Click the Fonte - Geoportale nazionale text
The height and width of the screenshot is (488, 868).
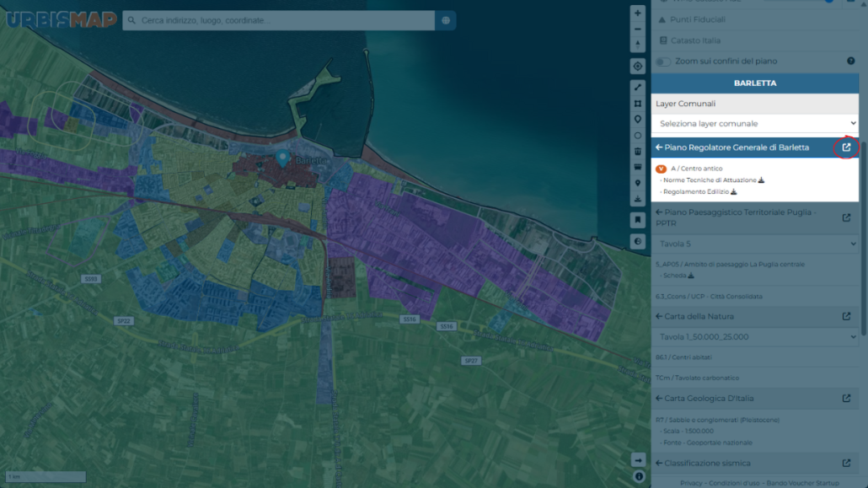708,442
